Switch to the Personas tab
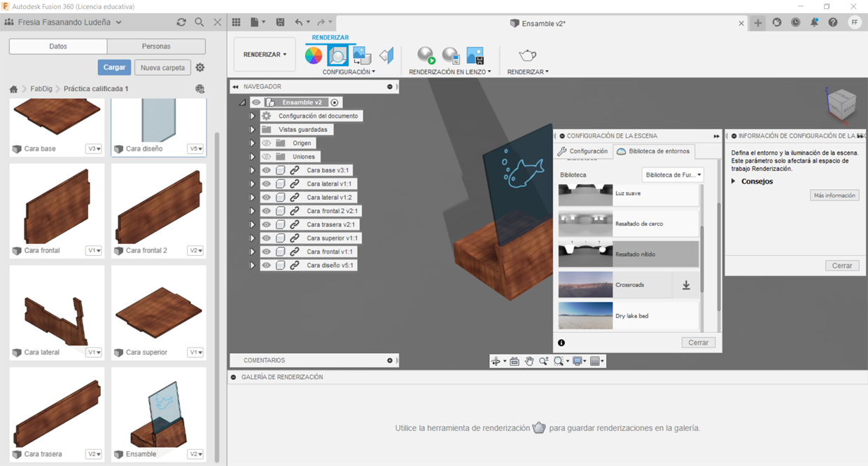The width and height of the screenshot is (868, 466). point(156,46)
